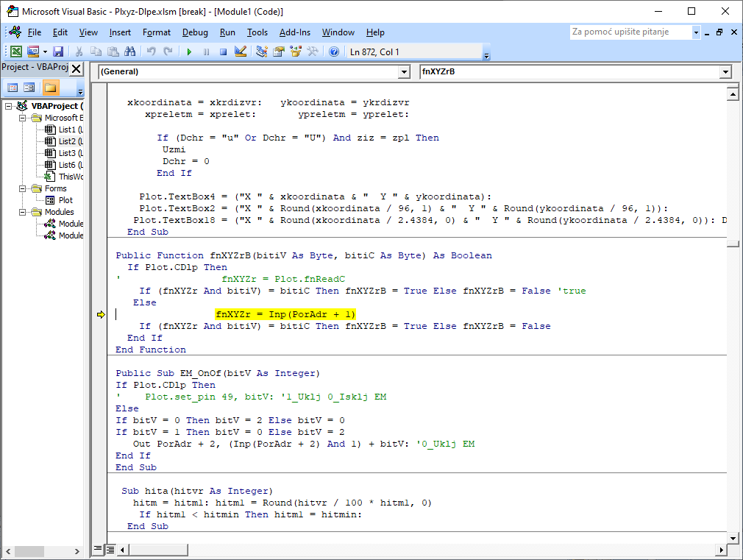Click code window scroll down arrow
Image resolution: width=743 pixels, height=560 pixels.
733,538
